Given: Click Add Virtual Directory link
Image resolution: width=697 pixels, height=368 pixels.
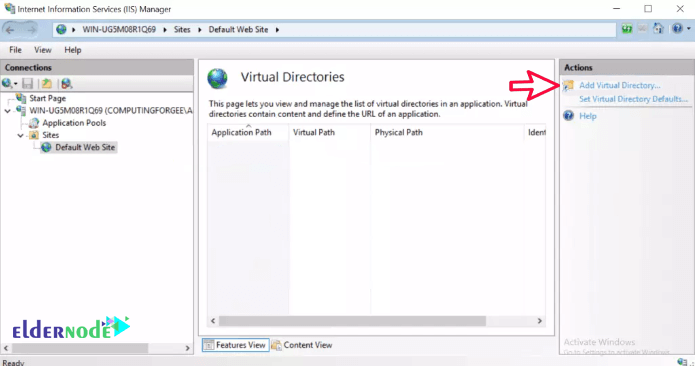Looking at the screenshot, I should pyautogui.click(x=620, y=85).
